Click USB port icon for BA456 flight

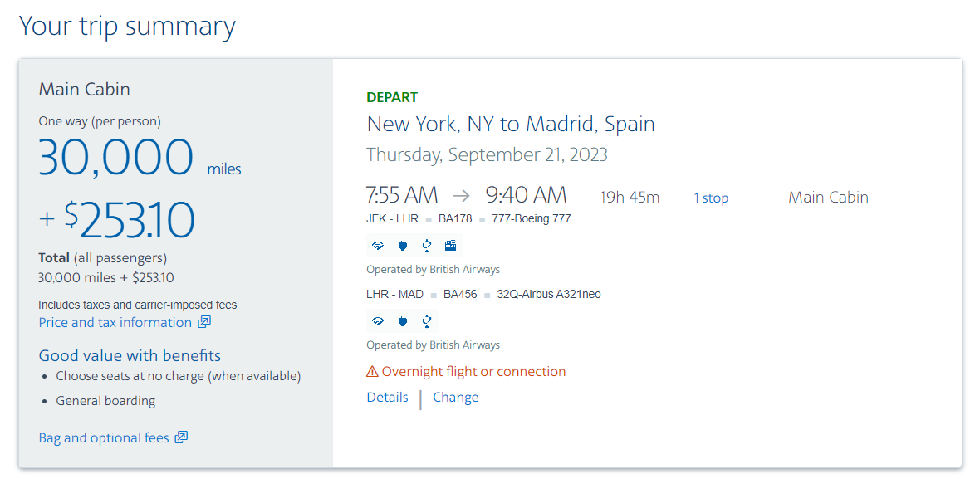click(x=427, y=321)
